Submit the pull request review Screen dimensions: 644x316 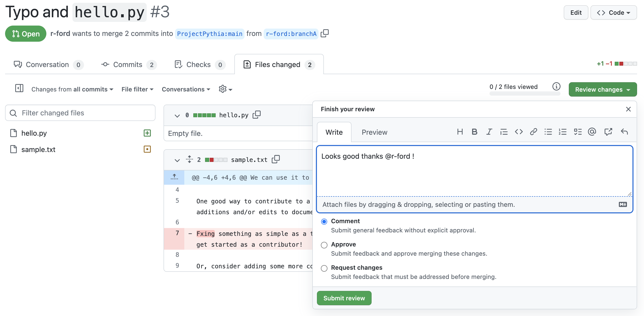[344, 298]
